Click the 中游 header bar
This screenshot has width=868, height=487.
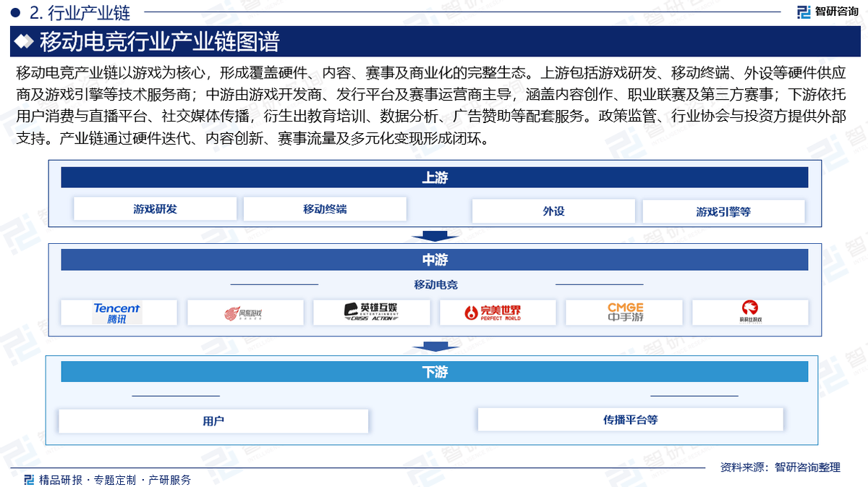pos(434,260)
